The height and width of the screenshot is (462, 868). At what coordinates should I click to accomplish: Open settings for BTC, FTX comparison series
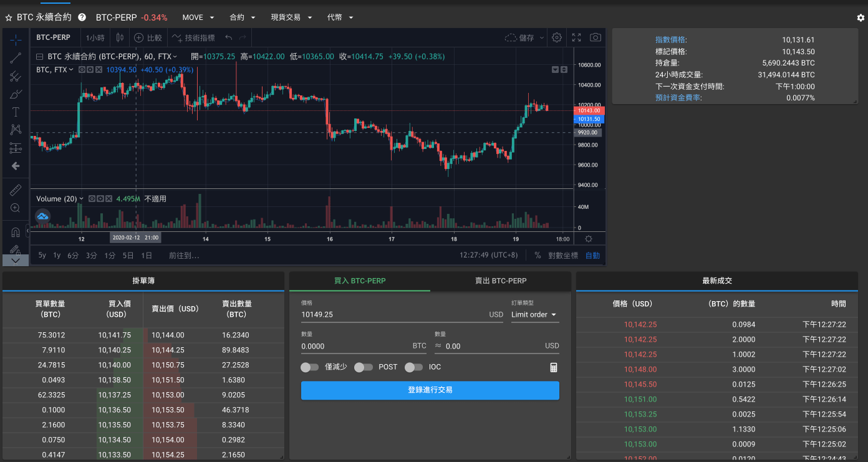coord(91,69)
